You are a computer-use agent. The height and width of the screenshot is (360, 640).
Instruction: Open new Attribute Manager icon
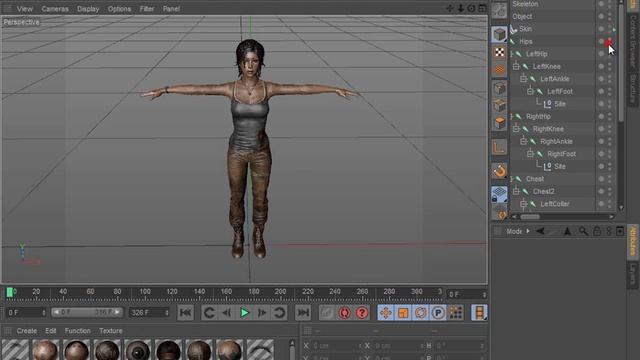point(620,231)
